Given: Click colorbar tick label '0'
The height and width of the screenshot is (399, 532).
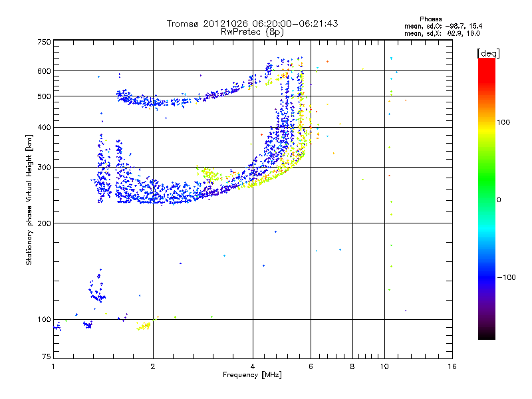Looking at the screenshot, I should point(499,200).
